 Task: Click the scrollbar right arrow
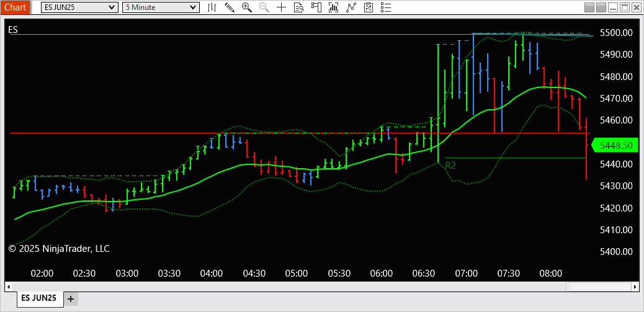[x=635, y=286]
